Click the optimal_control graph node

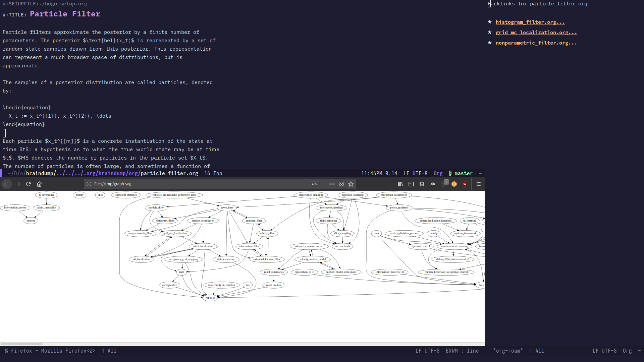[421, 246]
